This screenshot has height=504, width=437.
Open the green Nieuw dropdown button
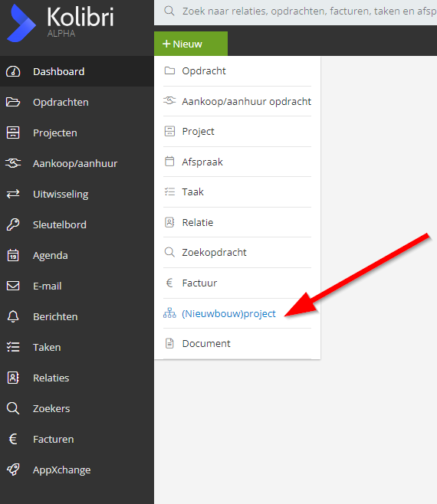(x=191, y=44)
